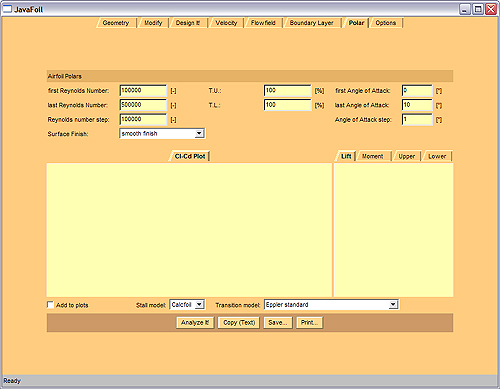Screen dimensions: 500x389
Task: Switch to the Modify tab
Action: click(x=153, y=23)
